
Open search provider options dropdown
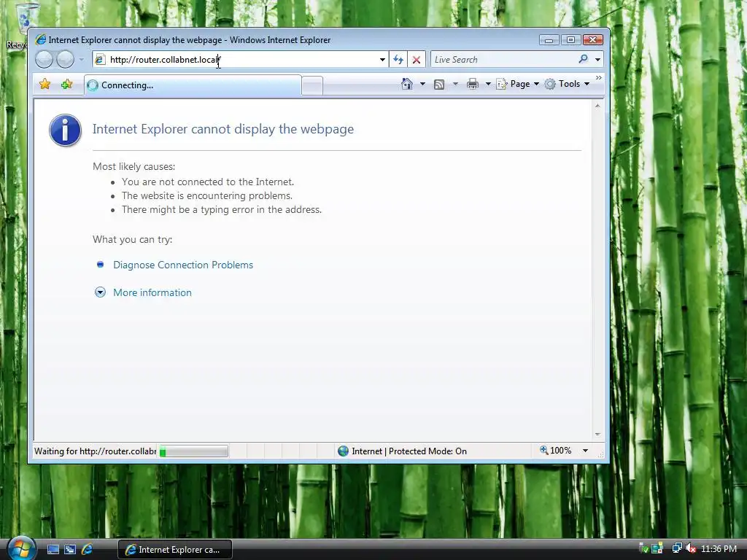coord(597,60)
